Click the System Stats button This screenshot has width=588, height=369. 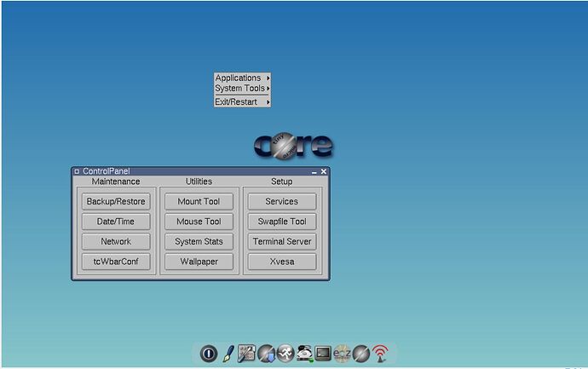pos(199,241)
